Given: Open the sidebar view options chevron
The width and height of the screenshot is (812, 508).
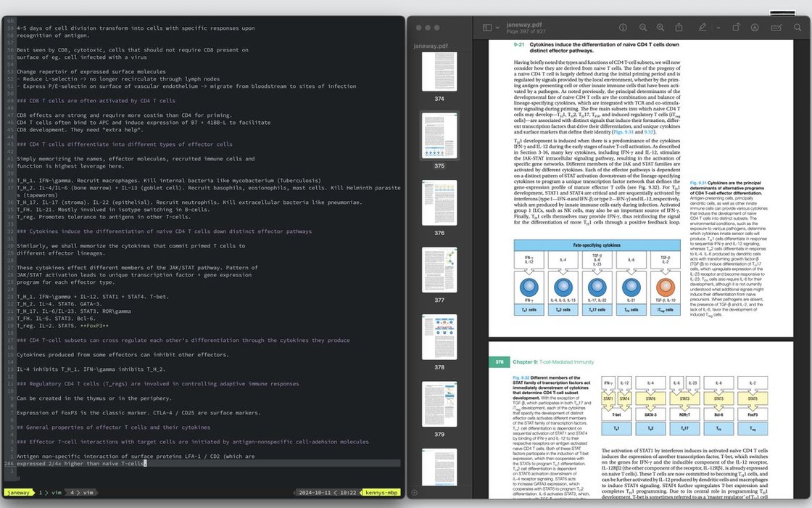Looking at the screenshot, I should coord(497,28).
